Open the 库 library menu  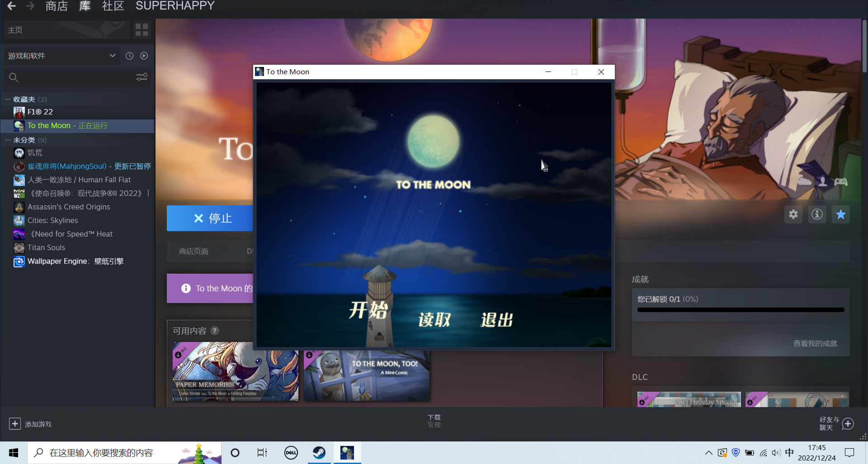tap(85, 6)
